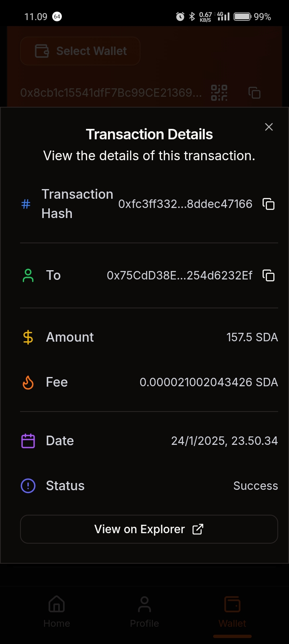Tap the external link icon on Explorer button
Image resolution: width=289 pixels, height=644 pixels.
coord(198,529)
